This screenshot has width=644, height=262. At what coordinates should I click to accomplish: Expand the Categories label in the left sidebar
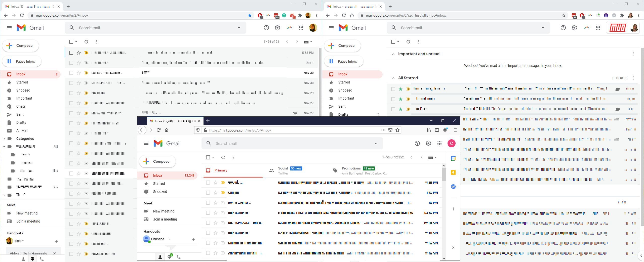coord(4,139)
